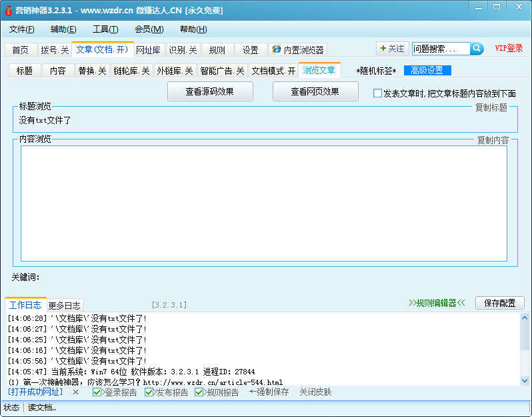The height and width of the screenshot is (417, 532).
Task: Click the 打开成功网址 link
Action: click(x=35, y=392)
